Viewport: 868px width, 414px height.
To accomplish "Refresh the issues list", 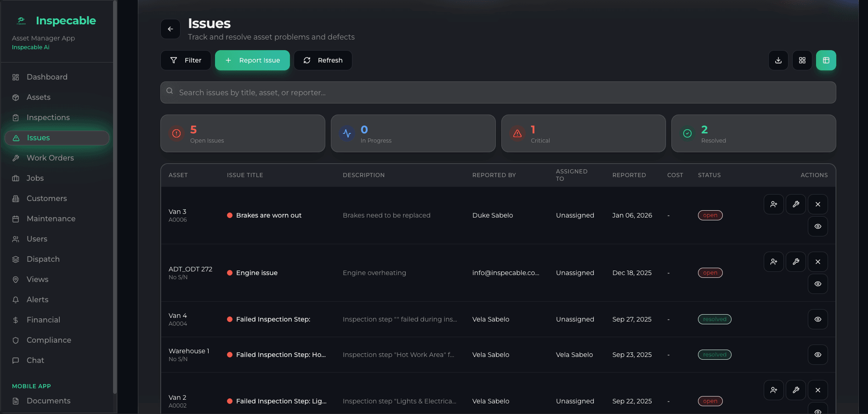I will pyautogui.click(x=323, y=60).
